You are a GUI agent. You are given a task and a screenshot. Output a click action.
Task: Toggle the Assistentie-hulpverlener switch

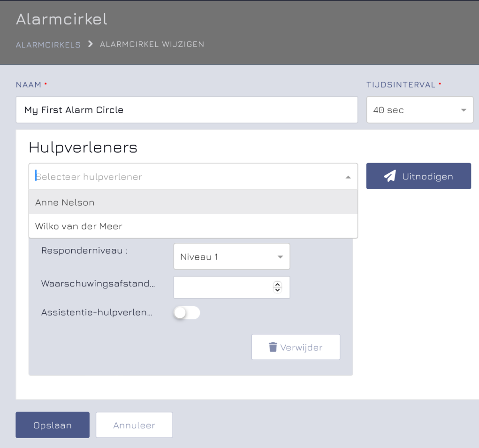pyautogui.click(x=187, y=313)
